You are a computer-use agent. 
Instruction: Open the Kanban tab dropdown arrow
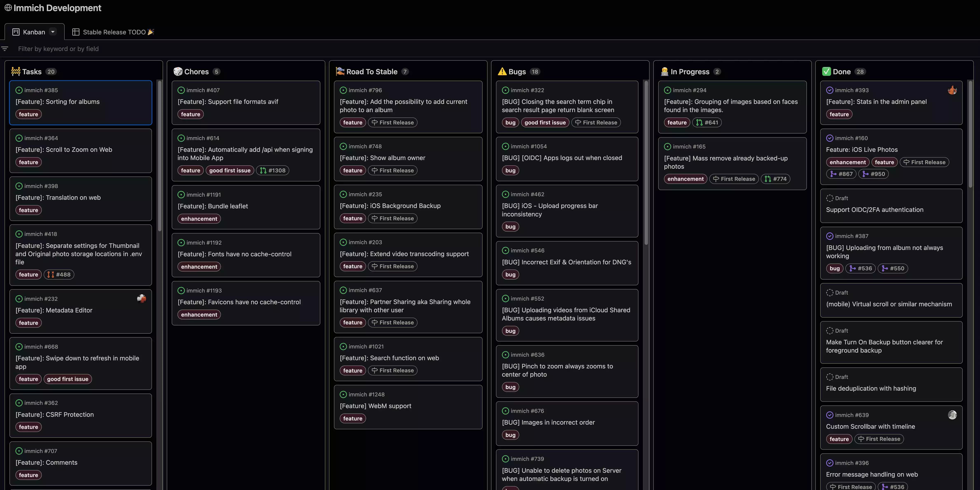(53, 32)
